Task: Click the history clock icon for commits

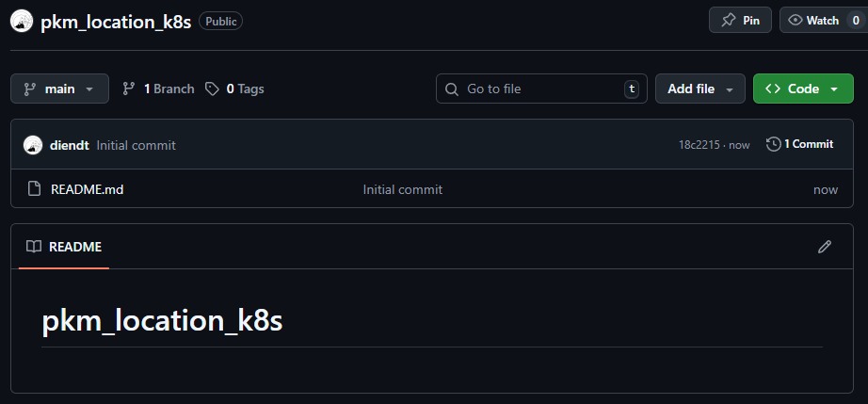Action: point(773,144)
